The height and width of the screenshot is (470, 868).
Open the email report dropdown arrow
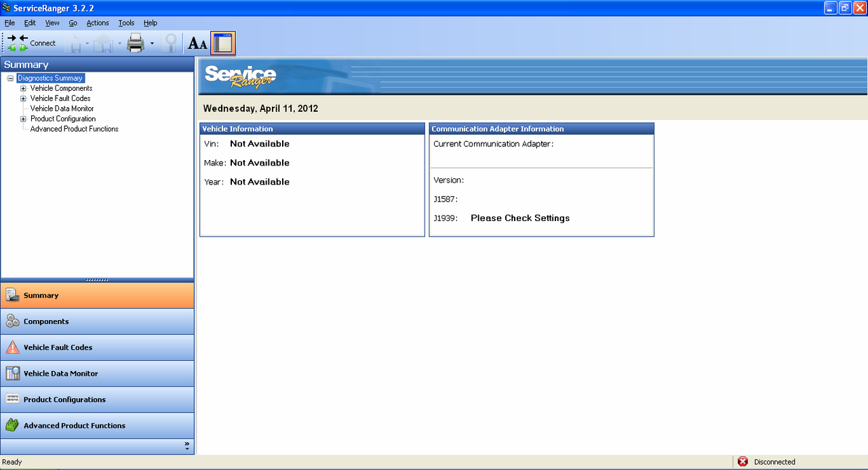[119, 43]
